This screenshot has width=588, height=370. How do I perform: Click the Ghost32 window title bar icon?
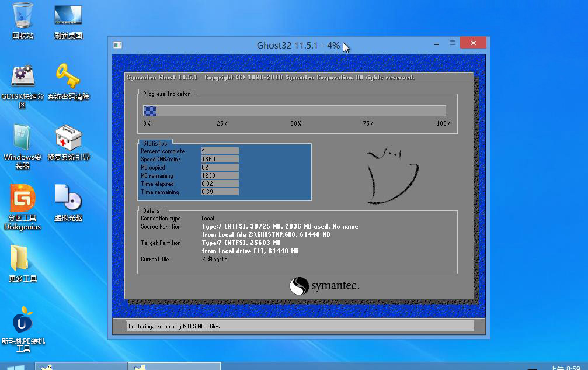tap(118, 45)
